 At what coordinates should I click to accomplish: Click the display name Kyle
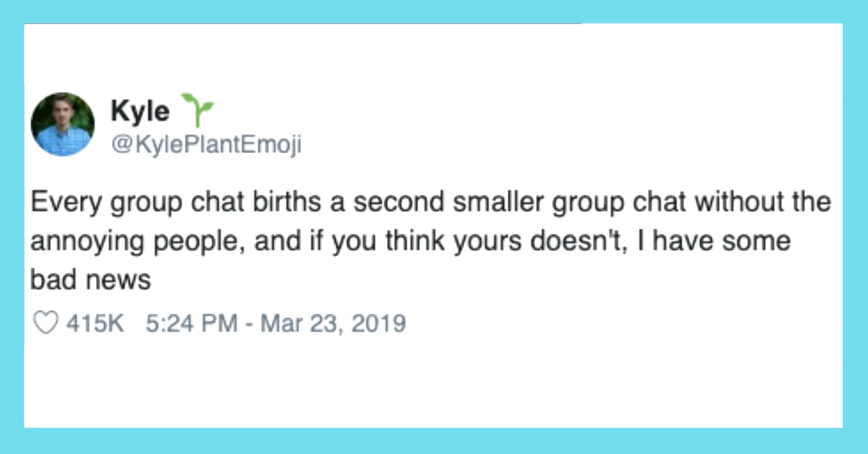tap(140, 110)
